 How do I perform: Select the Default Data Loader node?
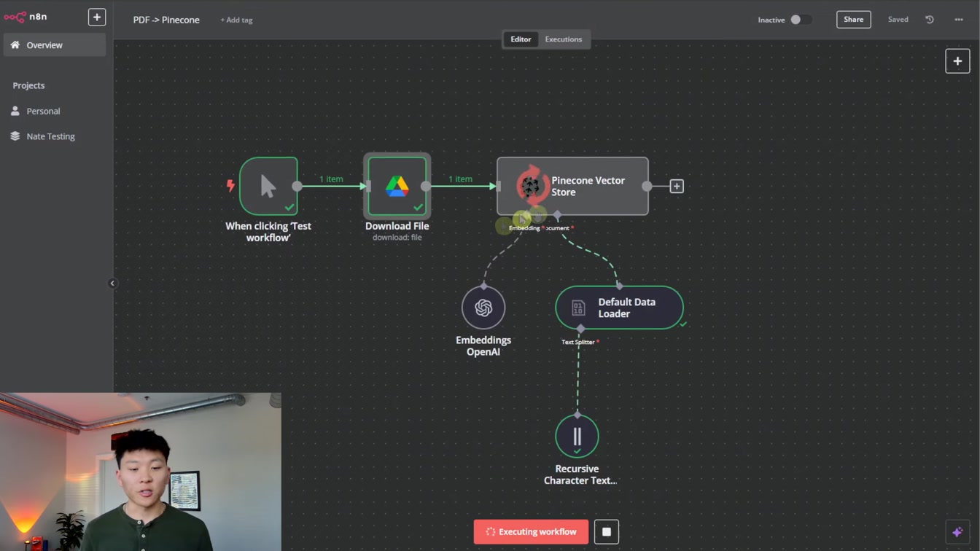[x=619, y=308]
